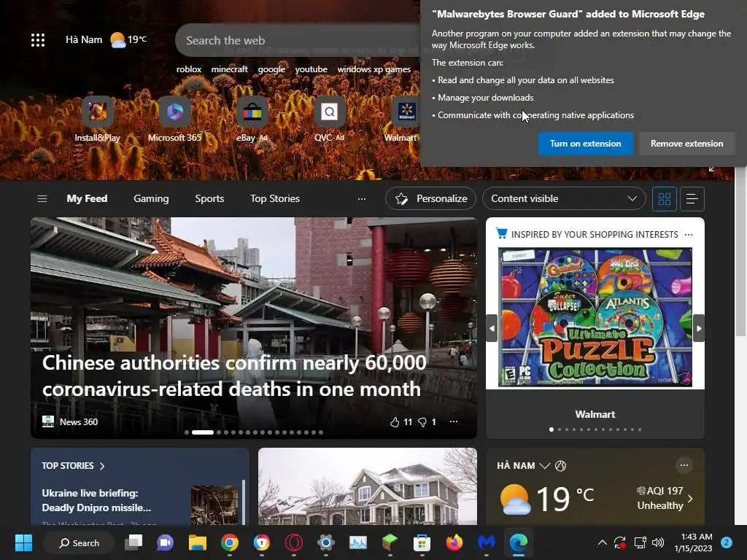Switch to the Top Stories tab
Image resolution: width=747 pixels, height=560 pixels.
pos(275,198)
